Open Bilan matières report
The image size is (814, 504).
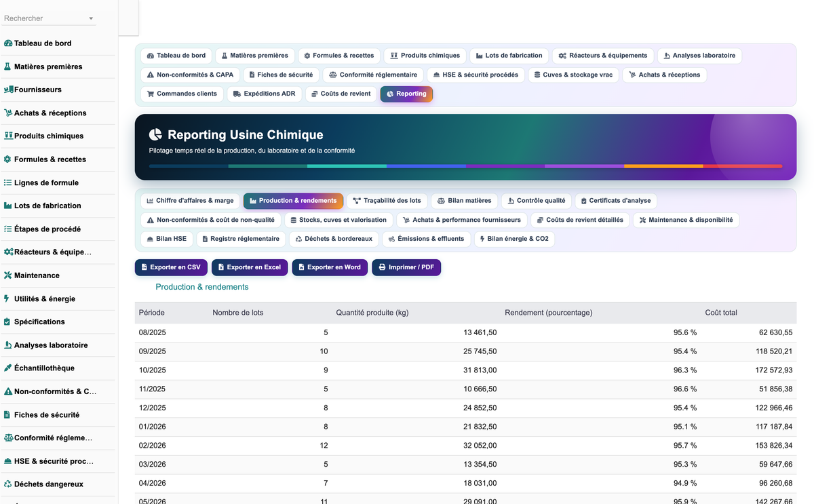click(x=465, y=201)
